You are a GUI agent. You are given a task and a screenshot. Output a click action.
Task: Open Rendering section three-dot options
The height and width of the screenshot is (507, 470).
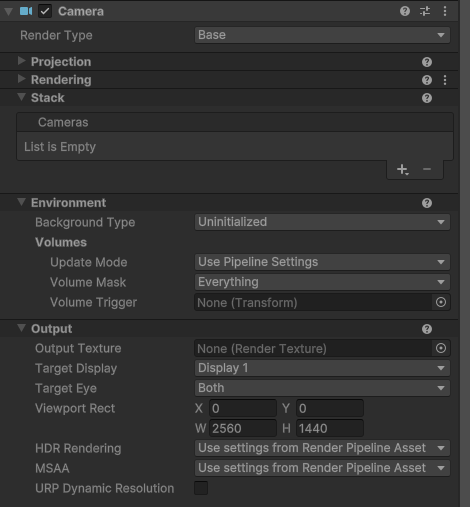[x=445, y=80]
